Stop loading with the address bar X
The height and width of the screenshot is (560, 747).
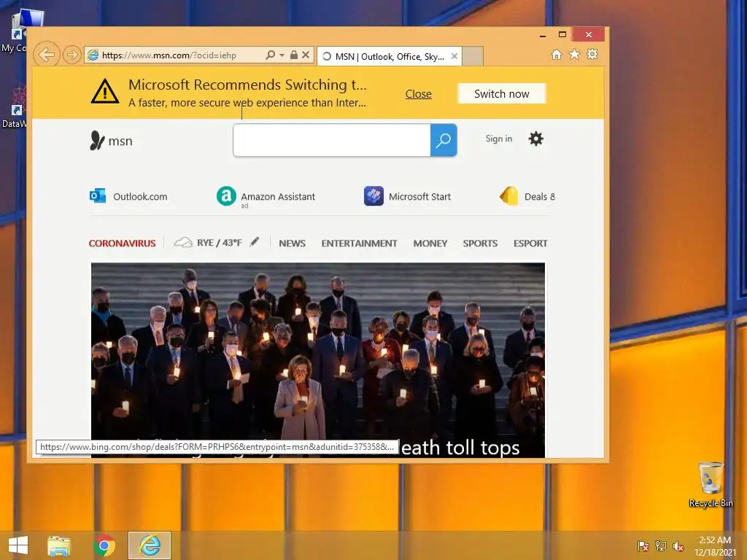point(306,55)
